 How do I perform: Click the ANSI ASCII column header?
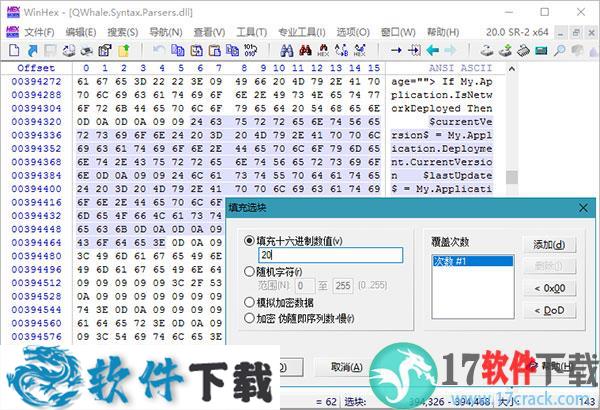coord(460,68)
